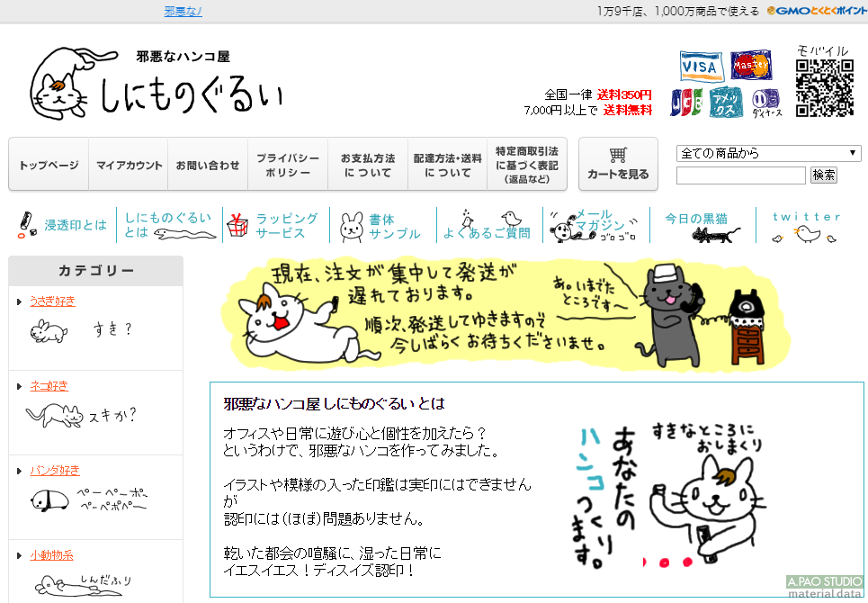
Task: Click the wrapping service gift box icon
Action: pos(236,225)
